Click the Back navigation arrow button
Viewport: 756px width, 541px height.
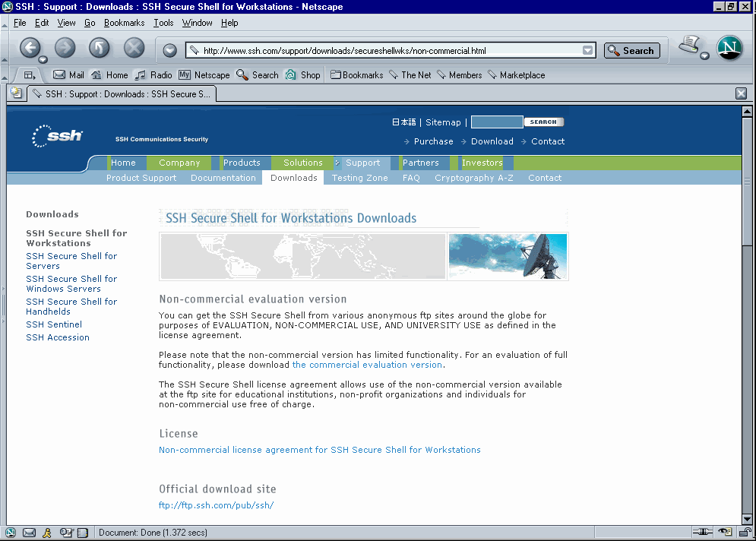(x=30, y=48)
